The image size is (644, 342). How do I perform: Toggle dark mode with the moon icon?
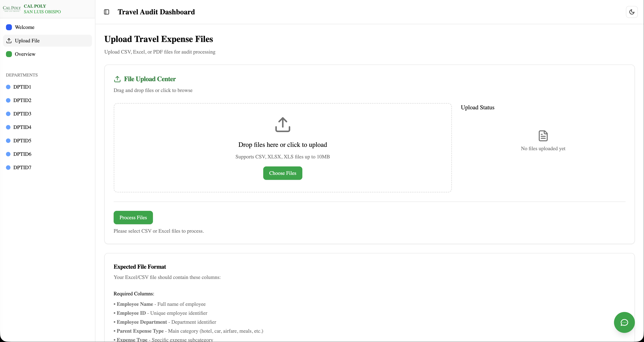pos(632,12)
